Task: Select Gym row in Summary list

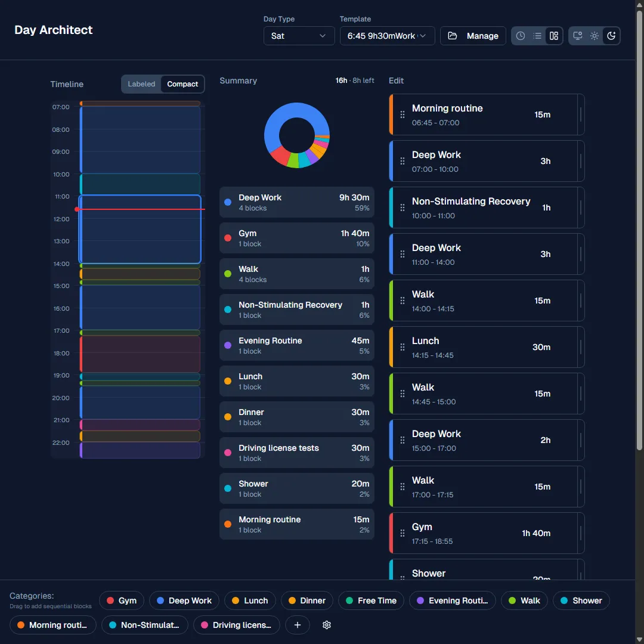Action: [x=296, y=238]
